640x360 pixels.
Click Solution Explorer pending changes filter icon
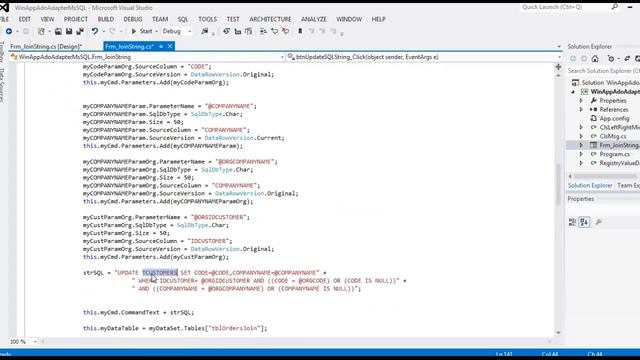click(x=611, y=59)
